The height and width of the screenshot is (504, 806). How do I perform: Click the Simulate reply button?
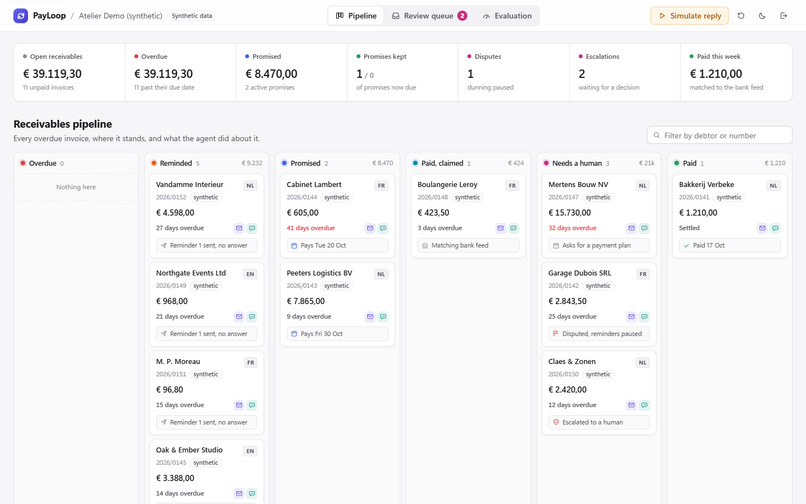tap(689, 16)
